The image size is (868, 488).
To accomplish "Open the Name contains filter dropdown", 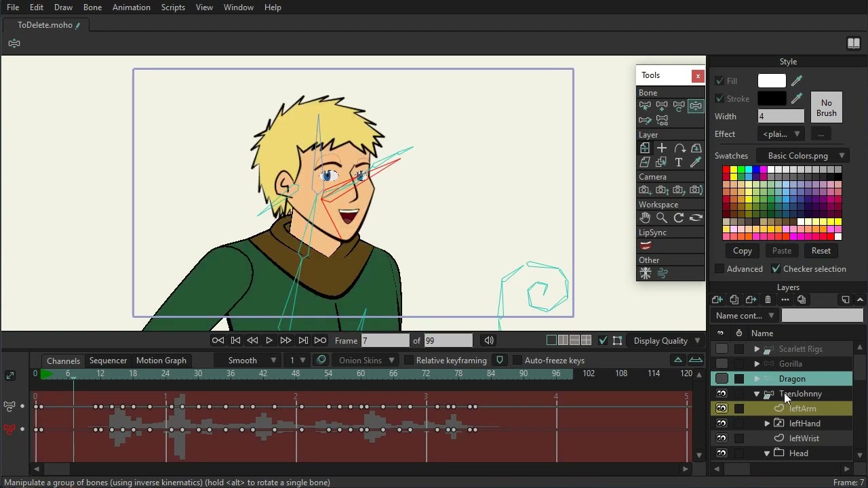I will coord(745,316).
